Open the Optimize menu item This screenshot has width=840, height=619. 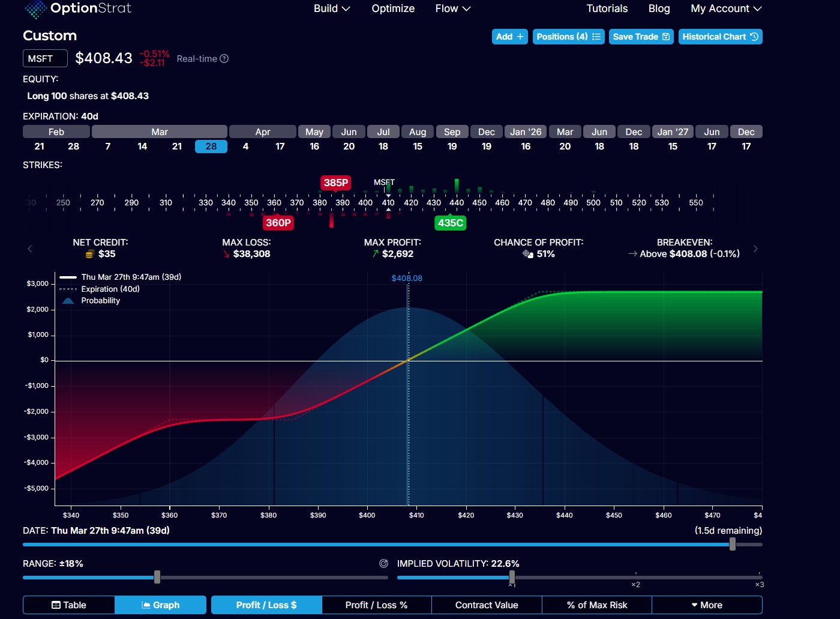(393, 8)
